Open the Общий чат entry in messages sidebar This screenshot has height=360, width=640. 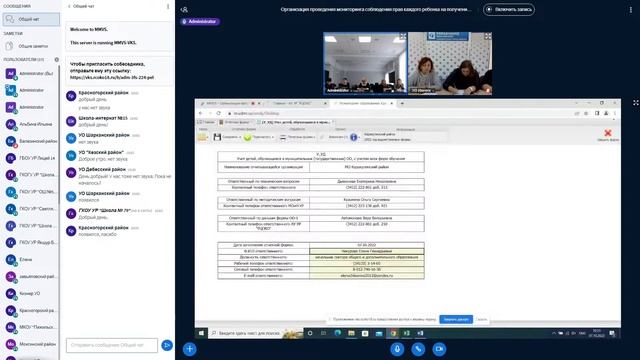(31, 19)
